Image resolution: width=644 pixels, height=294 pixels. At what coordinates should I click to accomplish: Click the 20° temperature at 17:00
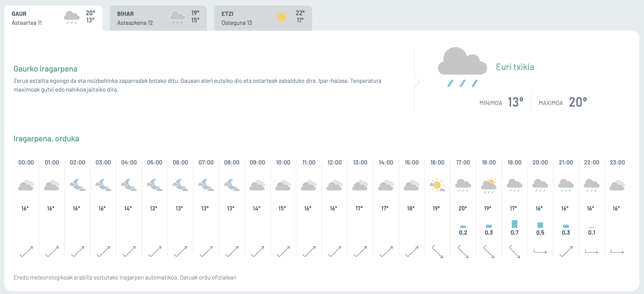pyautogui.click(x=463, y=208)
